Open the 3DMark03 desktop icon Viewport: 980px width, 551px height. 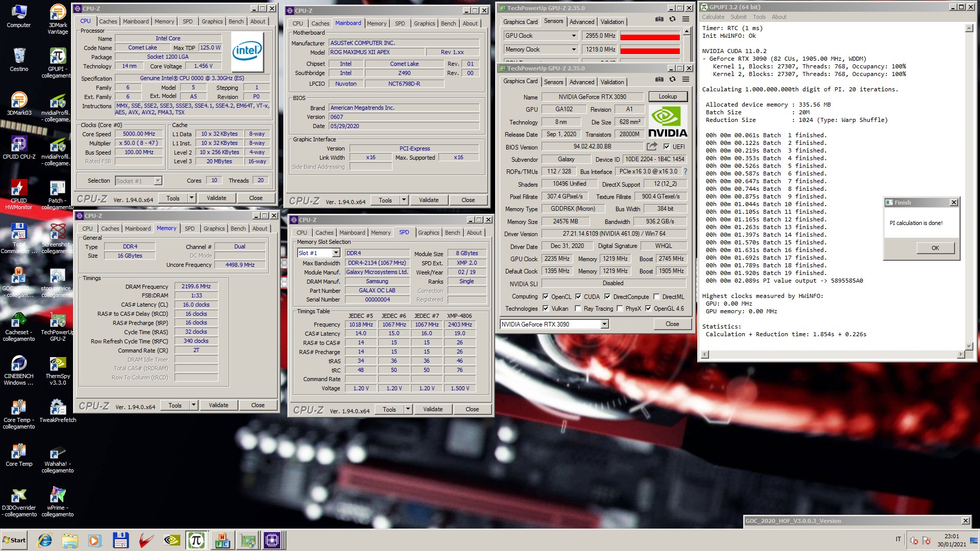tap(19, 104)
